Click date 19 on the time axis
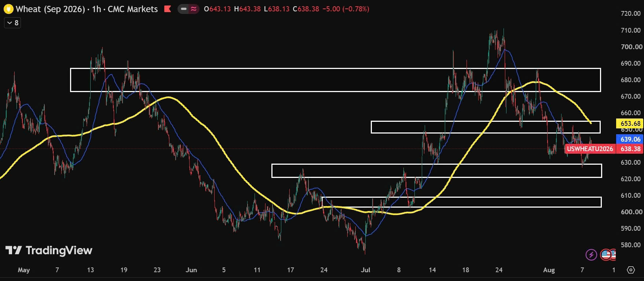Viewport: 644px width, 281px height. pos(124,270)
